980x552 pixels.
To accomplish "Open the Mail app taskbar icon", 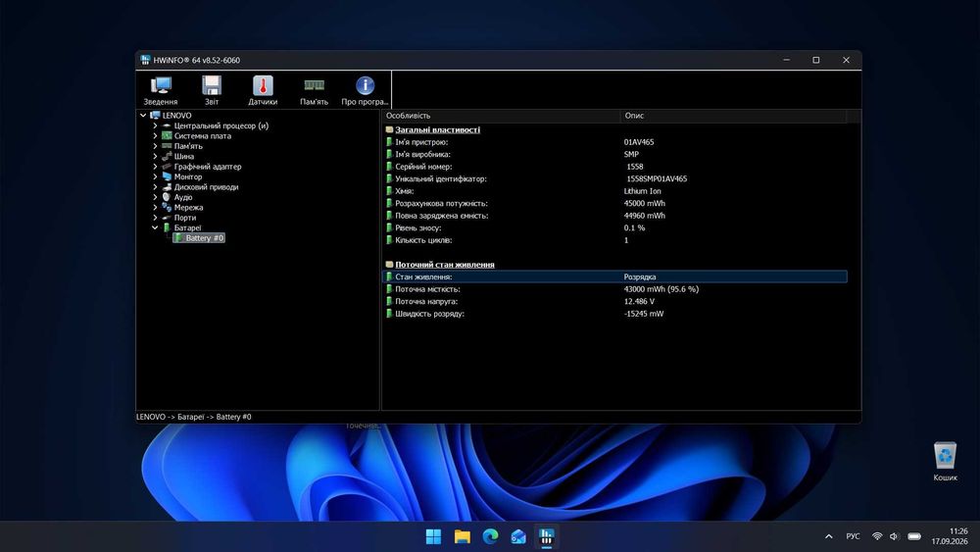I will pos(518,536).
